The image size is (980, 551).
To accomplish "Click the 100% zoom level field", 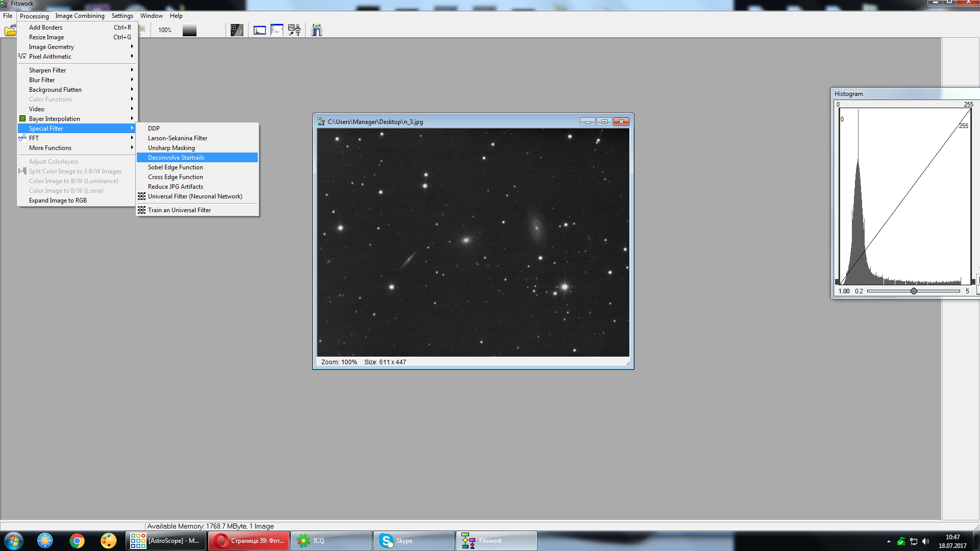I will pyautogui.click(x=164, y=30).
